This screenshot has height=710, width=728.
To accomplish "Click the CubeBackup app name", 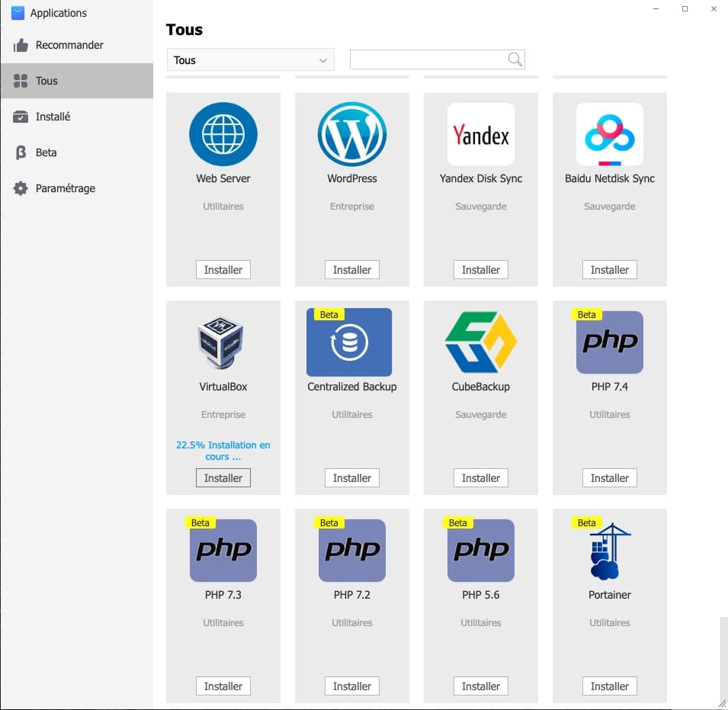I will (480, 387).
